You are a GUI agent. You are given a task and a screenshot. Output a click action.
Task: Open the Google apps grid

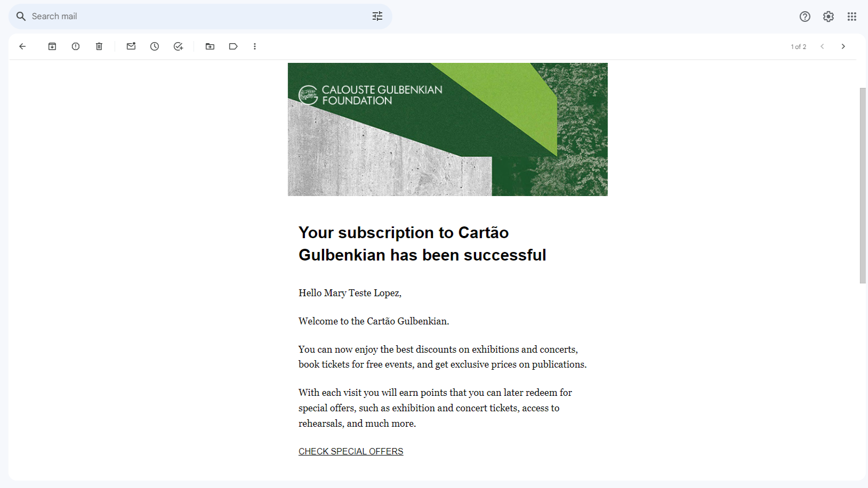(852, 17)
